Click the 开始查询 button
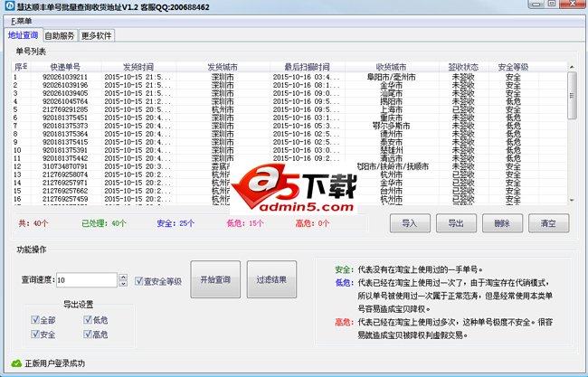588x377 pixels. (x=215, y=279)
